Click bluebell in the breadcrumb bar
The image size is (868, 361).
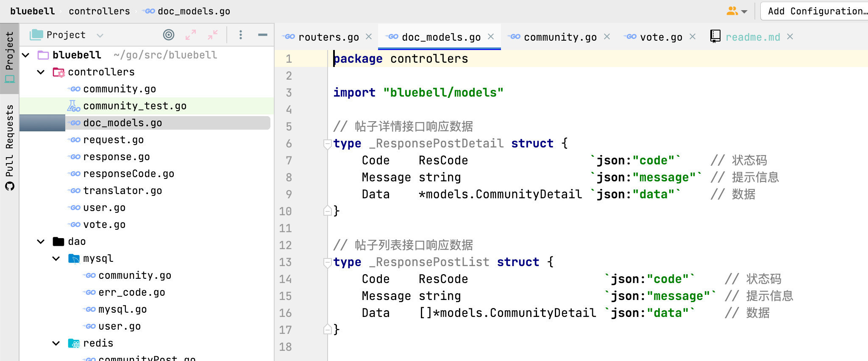pyautogui.click(x=33, y=11)
